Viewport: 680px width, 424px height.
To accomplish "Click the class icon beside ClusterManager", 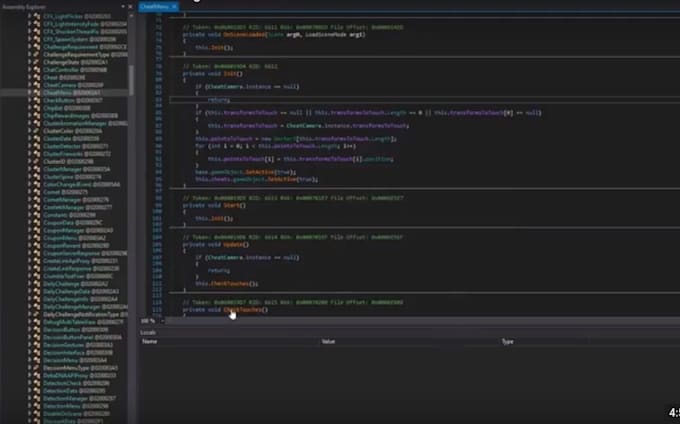I will pos(37,169).
